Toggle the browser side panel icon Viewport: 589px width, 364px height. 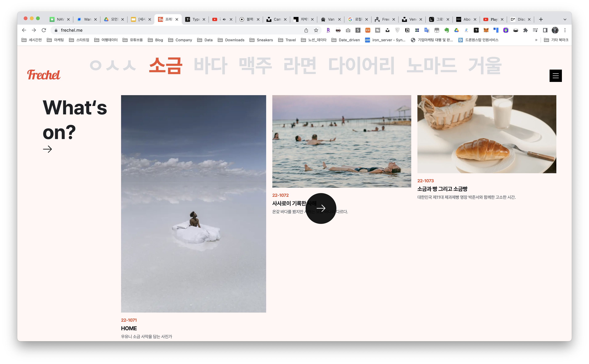tap(545, 30)
